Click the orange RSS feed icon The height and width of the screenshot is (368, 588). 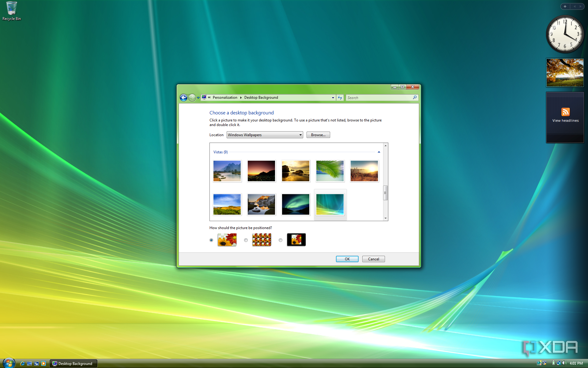(565, 112)
